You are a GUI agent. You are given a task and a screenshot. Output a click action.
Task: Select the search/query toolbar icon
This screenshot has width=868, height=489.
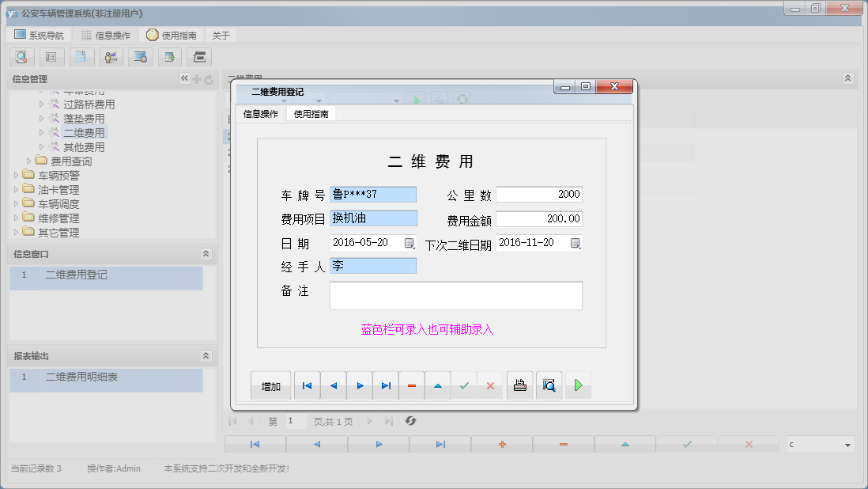pos(21,57)
